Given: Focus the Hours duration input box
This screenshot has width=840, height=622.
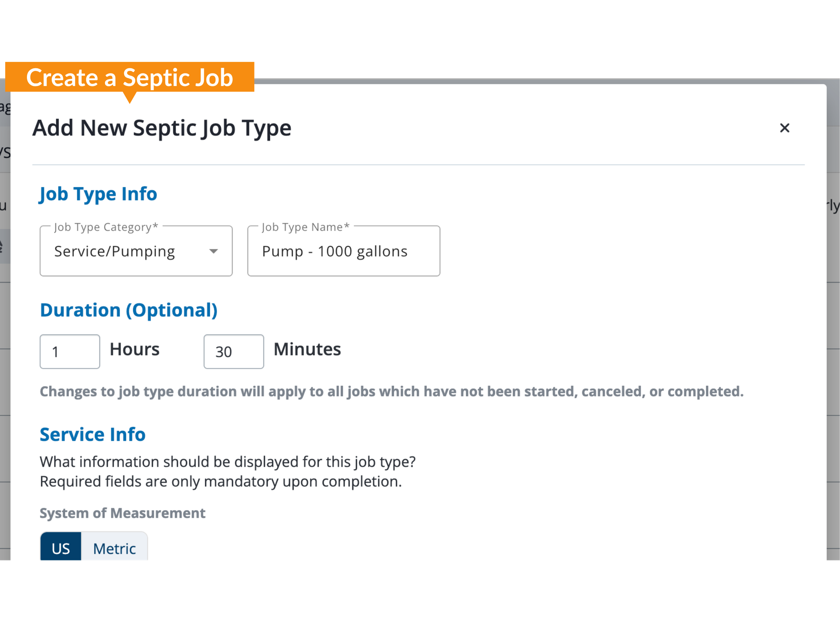Looking at the screenshot, I should click(x=70, y=351).
